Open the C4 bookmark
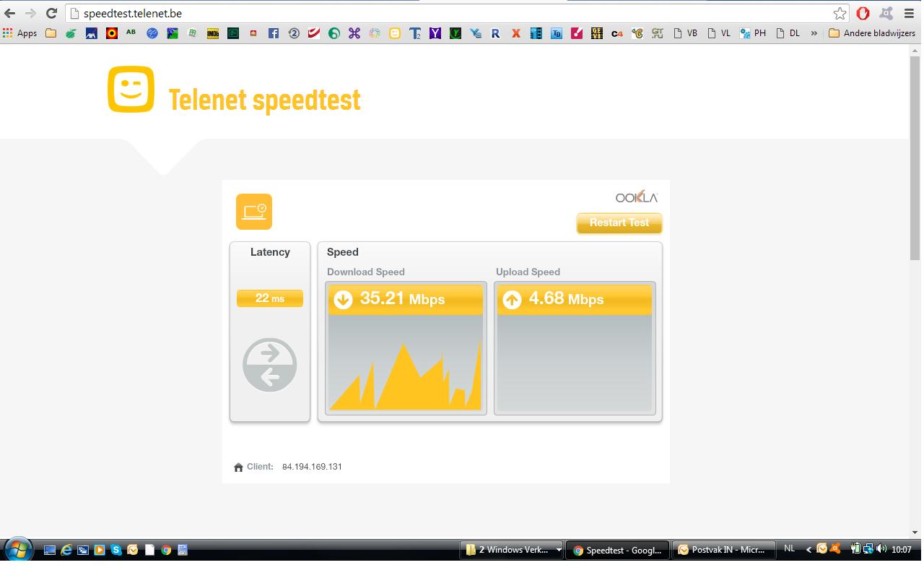Viewport: 924px width, 578px height. point(616,33)
